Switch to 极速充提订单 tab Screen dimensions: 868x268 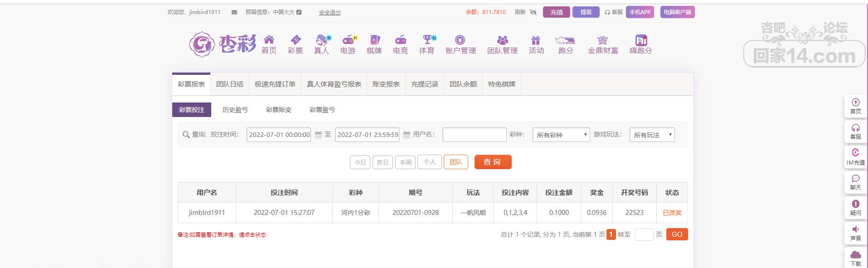coord(275,84)
